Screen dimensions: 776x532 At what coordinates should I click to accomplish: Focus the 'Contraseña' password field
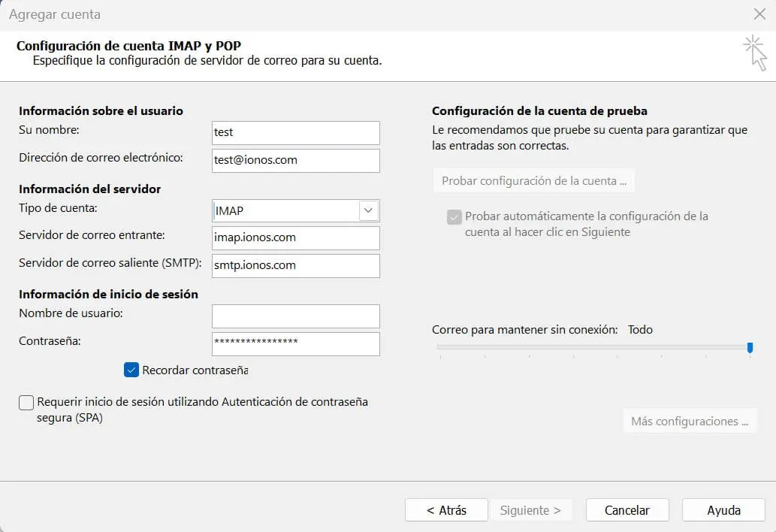(295, 343)
